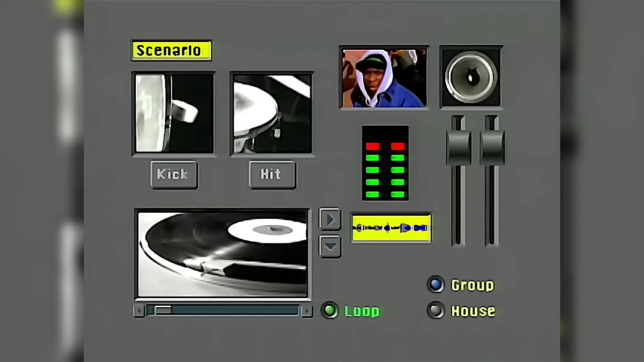Click the LED volume level meter
This screenshot has height=362, width=644.
coord(385,163)
